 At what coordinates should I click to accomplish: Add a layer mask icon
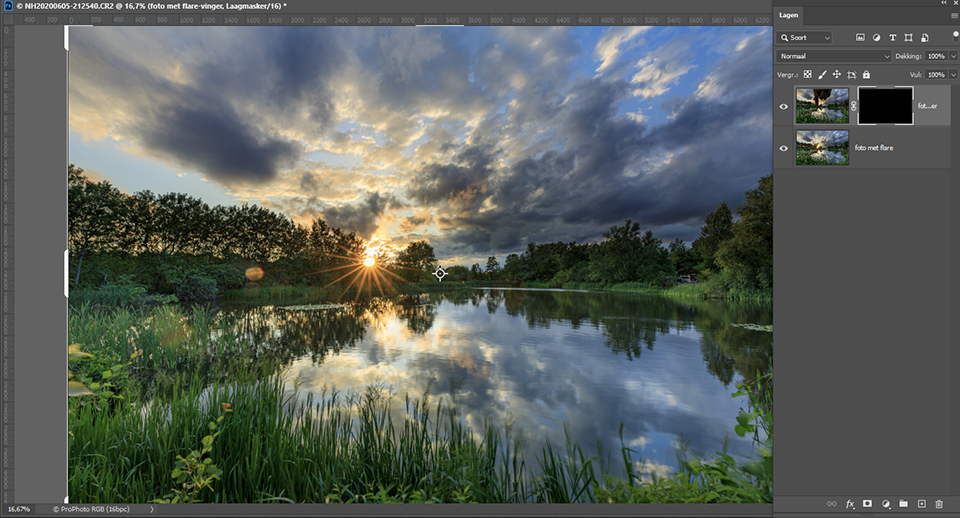867,503
